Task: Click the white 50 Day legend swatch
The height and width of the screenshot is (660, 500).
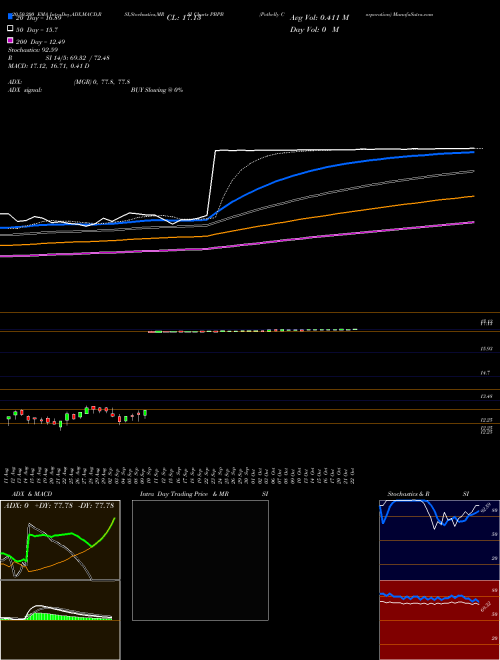Action: tap(11, 29)
